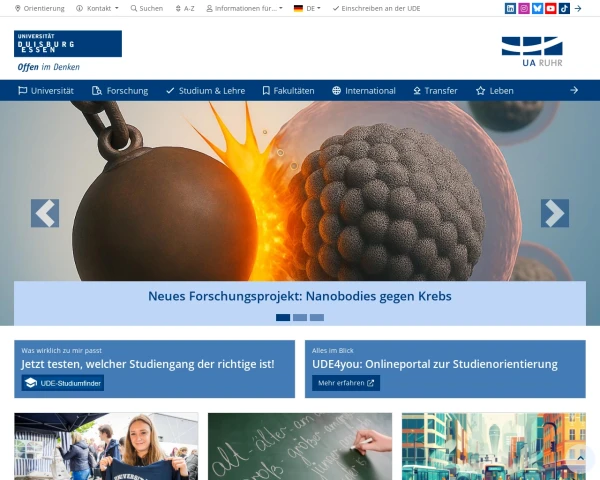
Task: Open the chalkboard writing news thumbnail
Action: pos(300,446)
